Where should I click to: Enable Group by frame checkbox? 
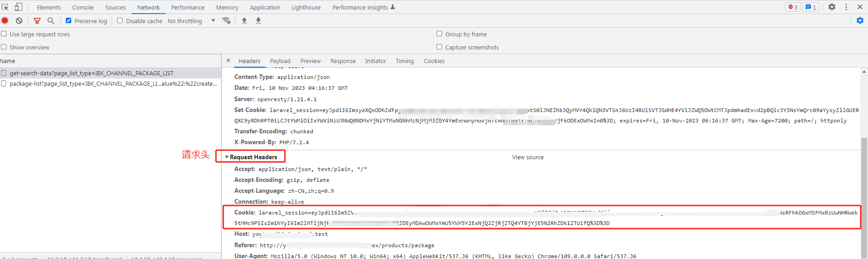439,34
